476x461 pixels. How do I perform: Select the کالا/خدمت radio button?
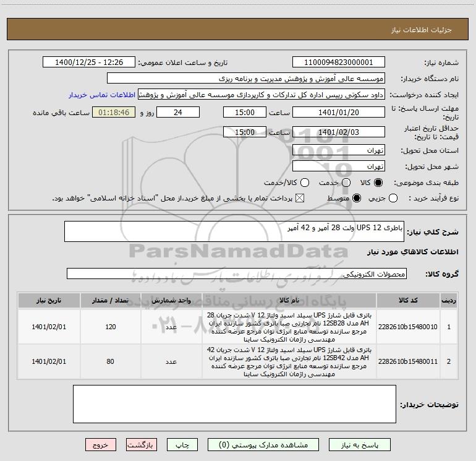pyautogui.click(x=305, y=183)
